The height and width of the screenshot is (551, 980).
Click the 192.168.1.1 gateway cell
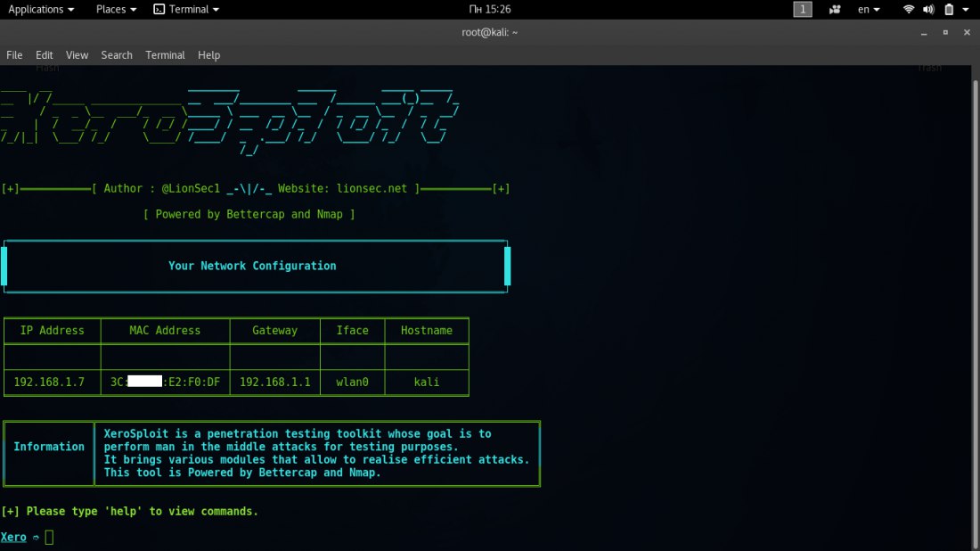coord(275,382)
